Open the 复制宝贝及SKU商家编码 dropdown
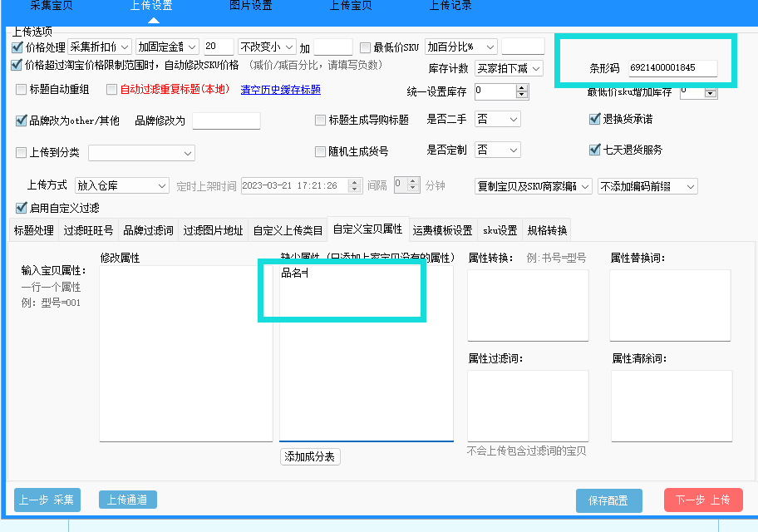758x532 pixels. pos(534,186)
